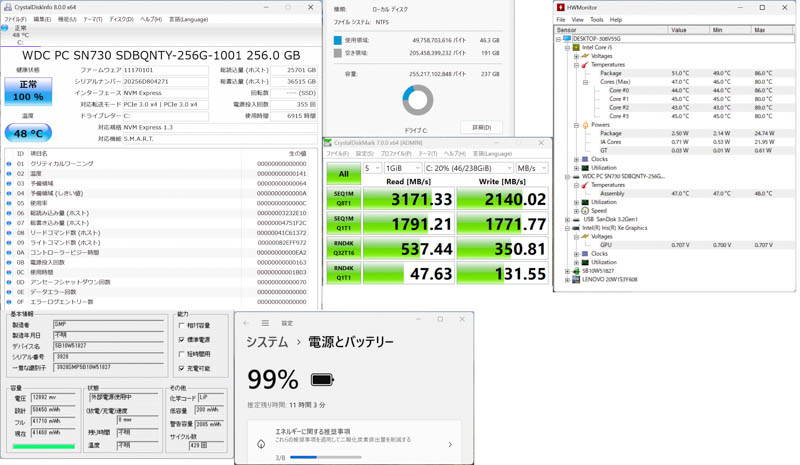Click the battery icon next to 99%
The image size is (800, 465).
(x=322, y=380)
